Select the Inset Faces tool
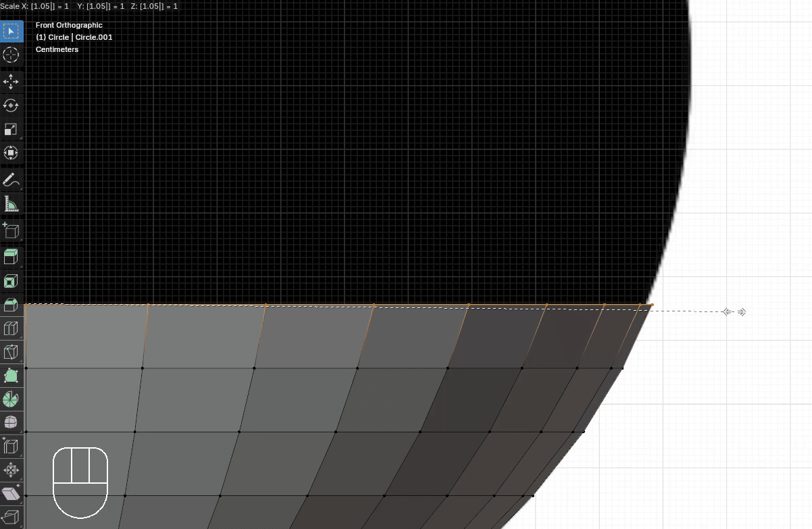The width and height of the screenshot is (812, 529). click(11, 280)
